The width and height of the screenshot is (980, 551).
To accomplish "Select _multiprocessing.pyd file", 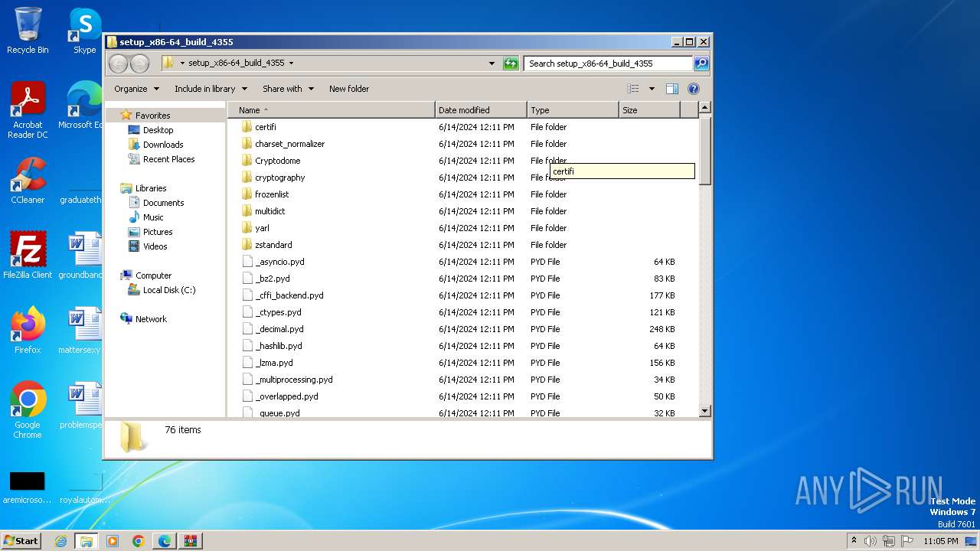I will coord(294,380).
